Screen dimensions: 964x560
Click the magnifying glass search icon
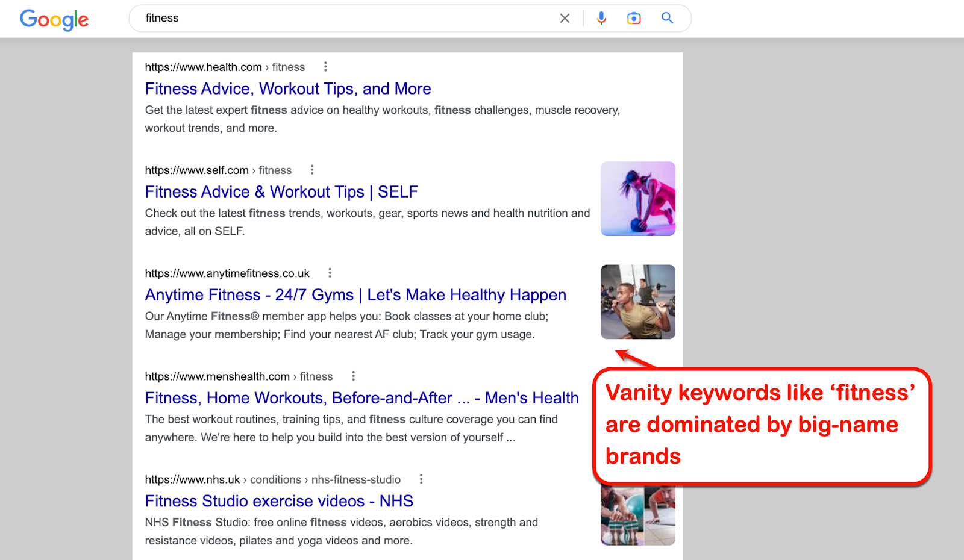click(667, 18)
